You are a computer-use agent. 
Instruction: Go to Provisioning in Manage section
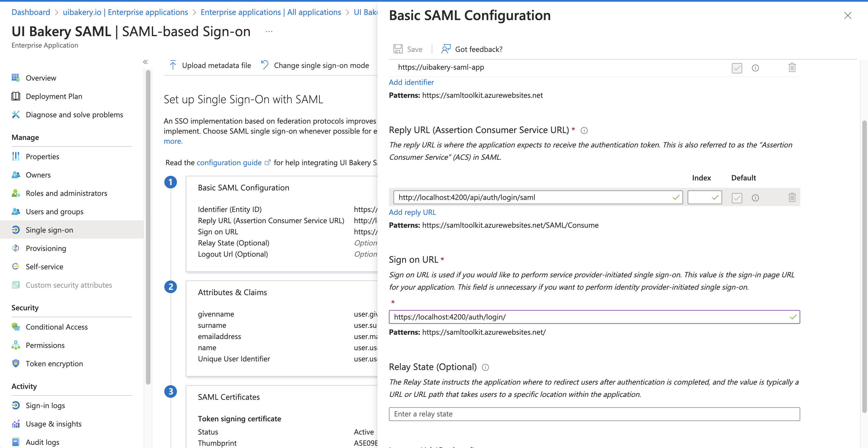coord(46,248)
